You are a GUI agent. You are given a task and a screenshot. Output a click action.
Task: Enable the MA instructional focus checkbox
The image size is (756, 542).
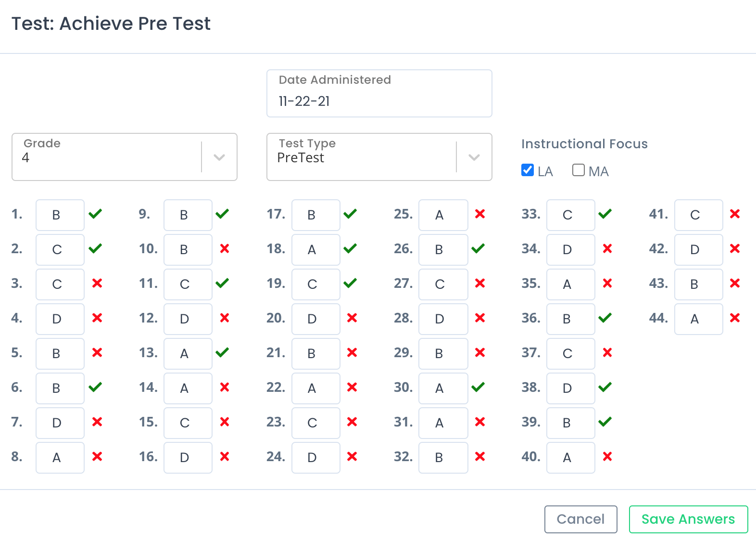pyautogui.click(x=579, y=170)
